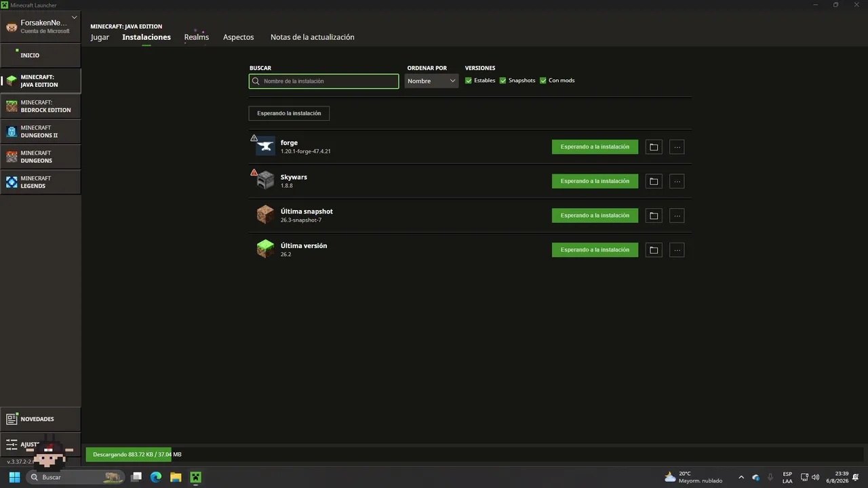Click the Última versión installation name
This screenshot has height=488, width=868.
[304, 246]
